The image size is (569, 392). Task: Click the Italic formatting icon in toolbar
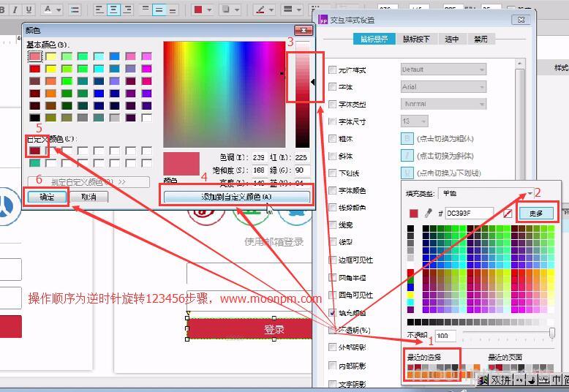pyautogui.click(x=15, y=10)
